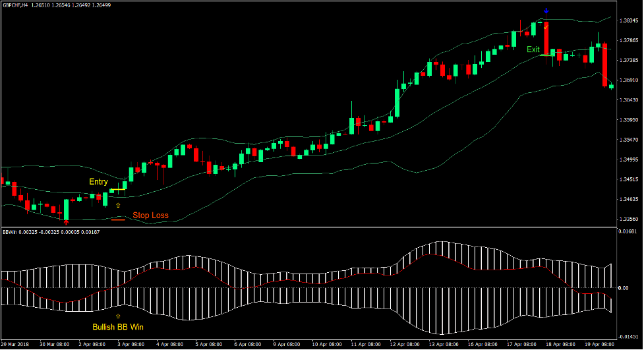
Task: Click the orange up arrow below entry candle
Action: coord(118,206)
